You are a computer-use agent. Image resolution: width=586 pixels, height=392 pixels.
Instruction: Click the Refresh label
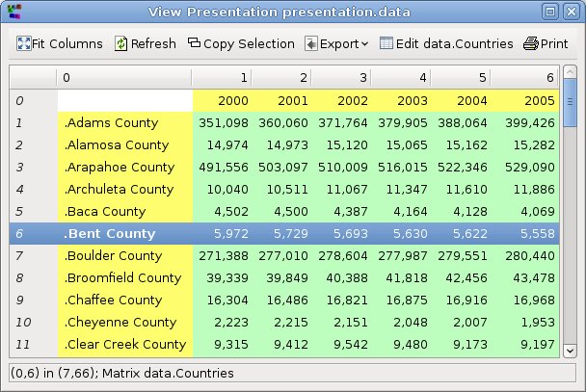(153, 43)
